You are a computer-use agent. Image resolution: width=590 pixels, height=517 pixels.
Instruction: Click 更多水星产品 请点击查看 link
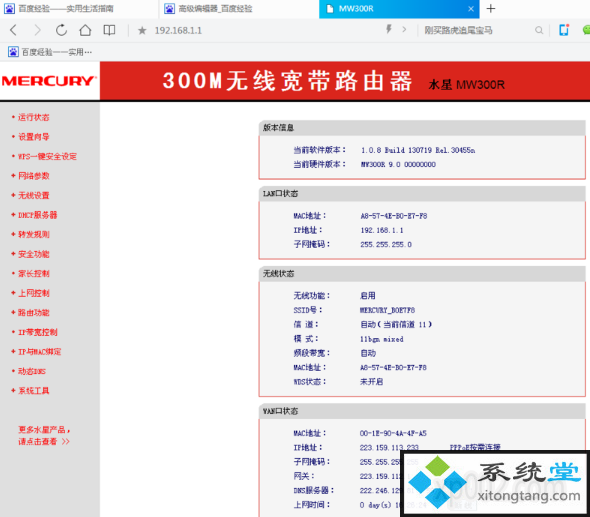[44, 435]
